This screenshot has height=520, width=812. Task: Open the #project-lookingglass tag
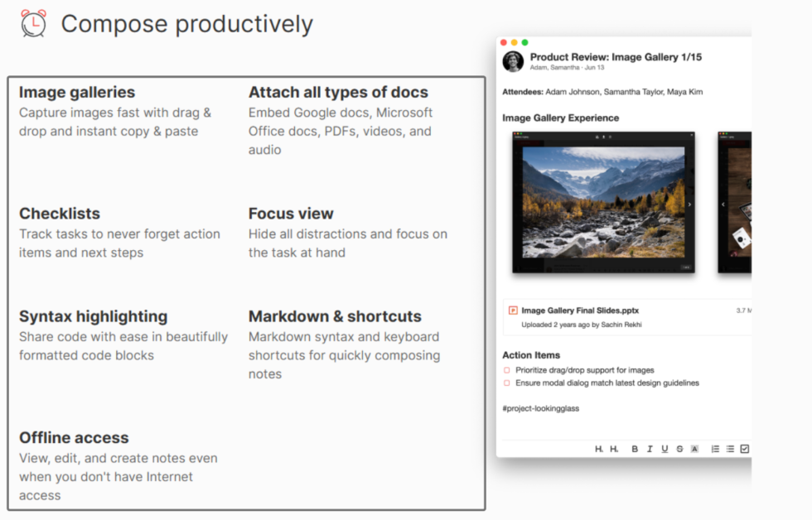(540, 408)
